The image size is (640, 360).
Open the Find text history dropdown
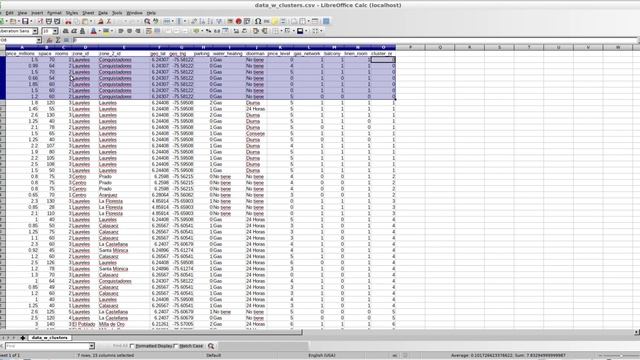(91, 346)
